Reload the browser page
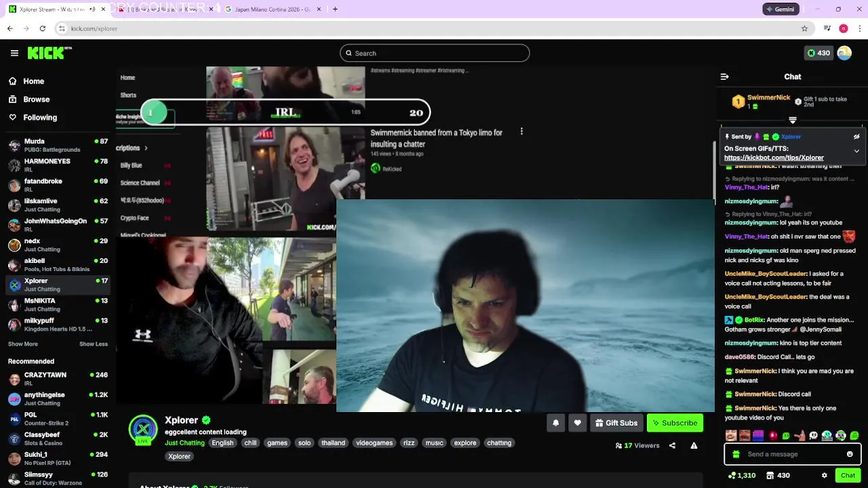This screenshot has height=488, width=868. coord(42,28)
